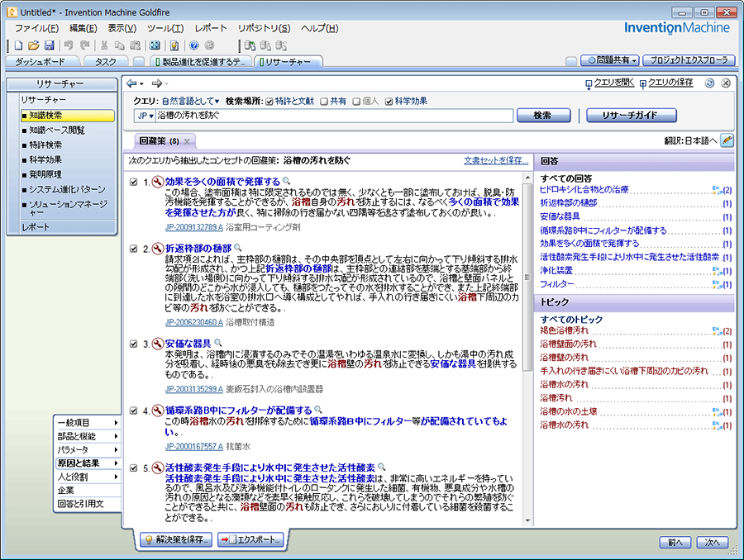
Task: Open the JP language dropdown
Action: tap(145, 116)
